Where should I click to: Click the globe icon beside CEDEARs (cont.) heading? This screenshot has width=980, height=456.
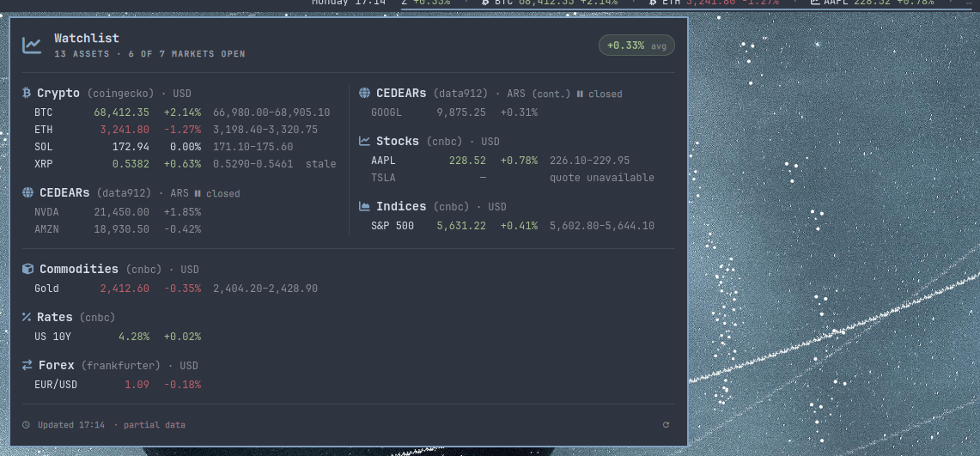[364, 93]
